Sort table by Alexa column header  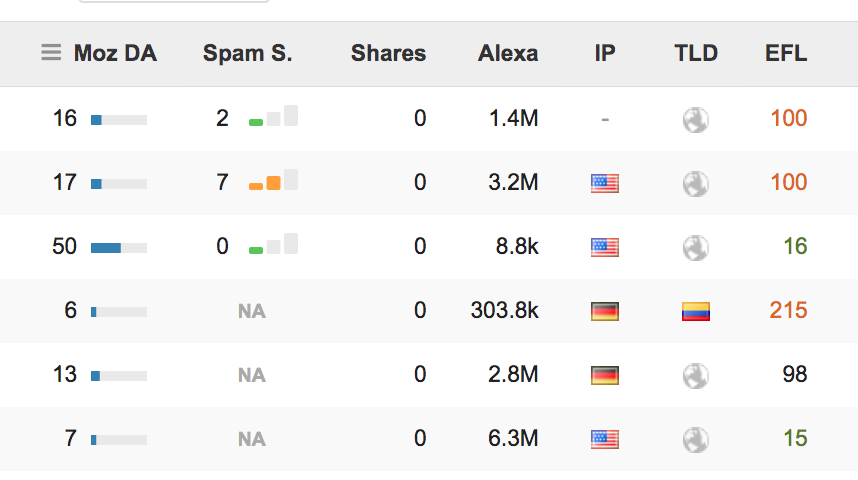(508, 53)
